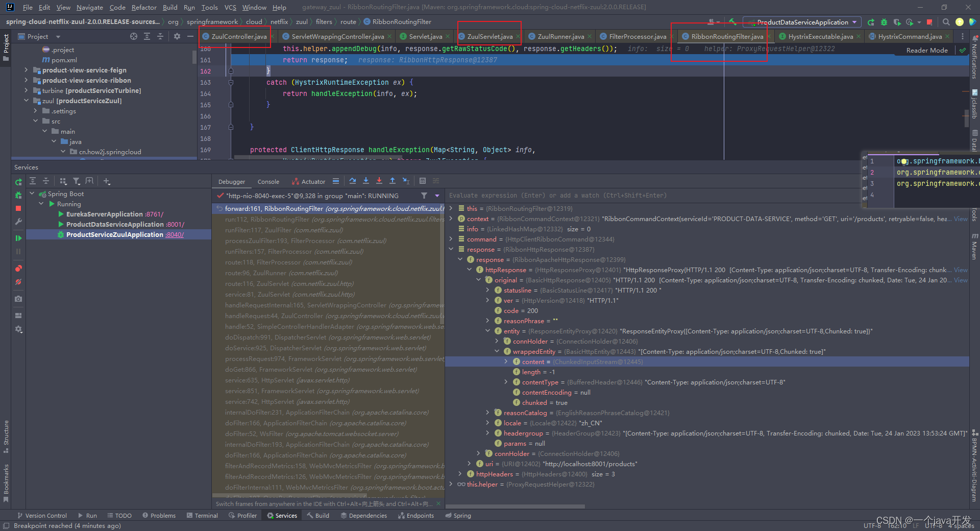980x531 pixels.
Task: Click the Hide Project panel minus icon
Action: point(190,36)
